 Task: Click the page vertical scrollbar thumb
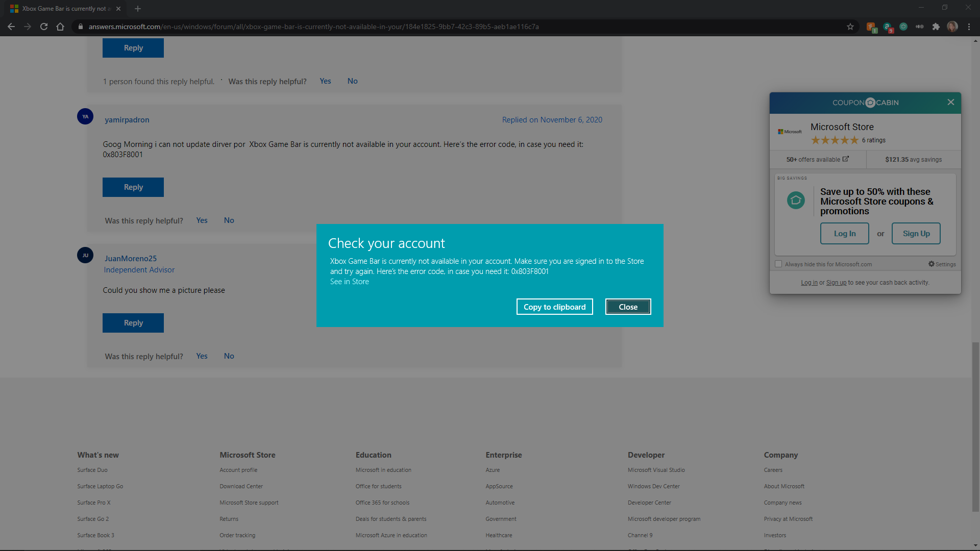pos(975,427)
